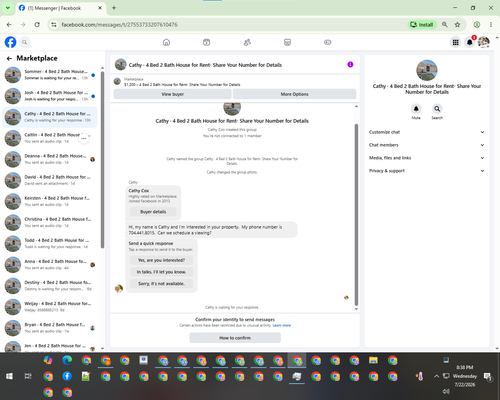Viewport: 500px width, 400px height.
Task: Expand the Customize chat section
Action: [x=427, y=132]
